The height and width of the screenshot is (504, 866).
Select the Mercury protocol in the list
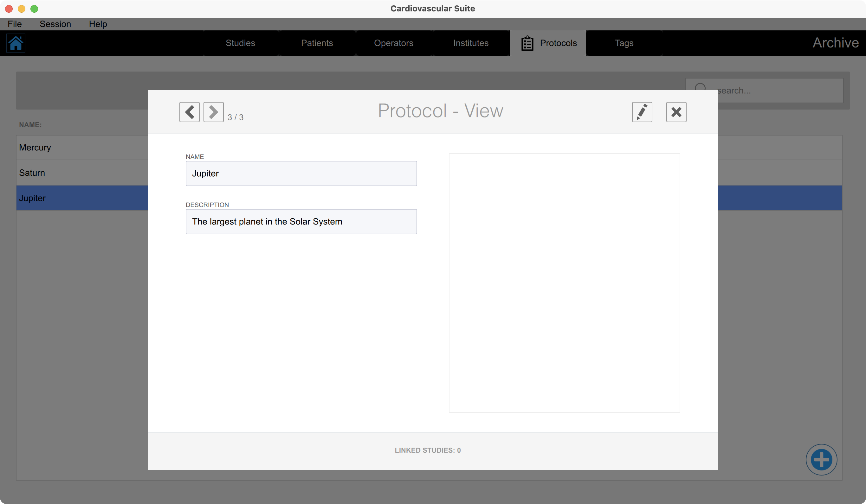point(69,147)
